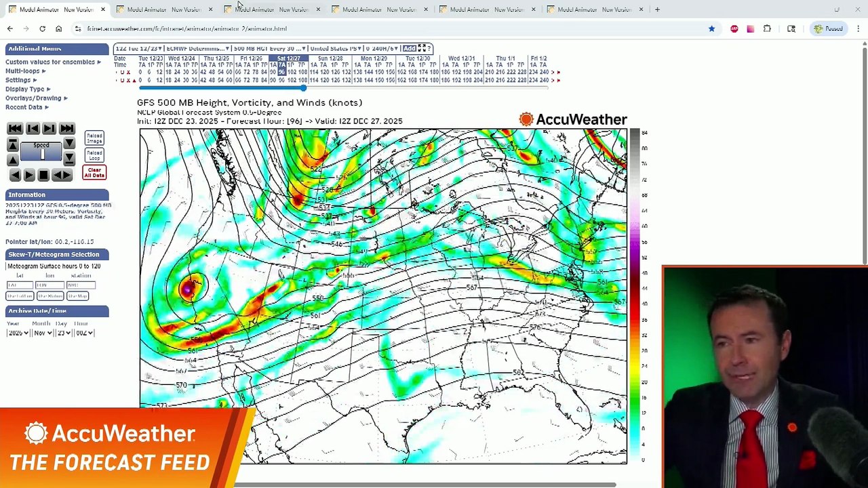Switch to the sixth browser tab
868x488 pixels.
pos(595,9)
